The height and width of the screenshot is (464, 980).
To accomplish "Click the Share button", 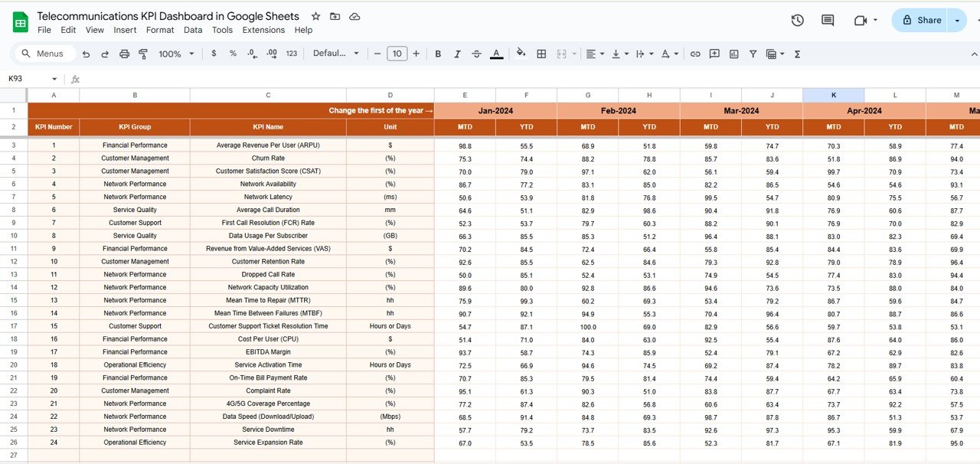I will coord(920,21).
